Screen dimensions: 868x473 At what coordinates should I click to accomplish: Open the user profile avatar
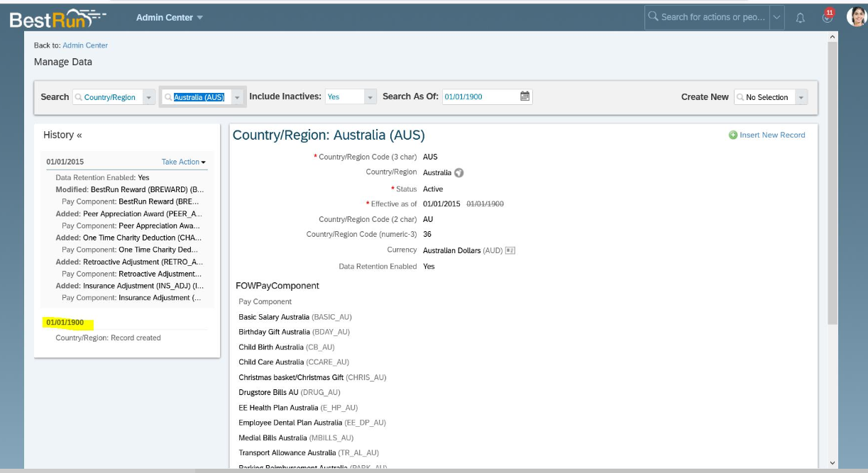click(x=857, y=17)
